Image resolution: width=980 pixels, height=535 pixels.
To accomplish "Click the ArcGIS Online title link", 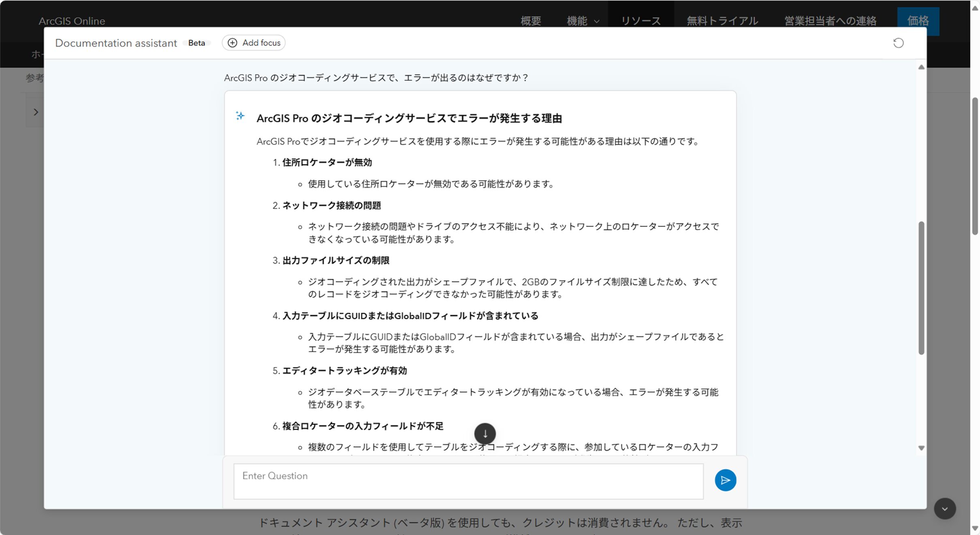I will coord(72,21).
